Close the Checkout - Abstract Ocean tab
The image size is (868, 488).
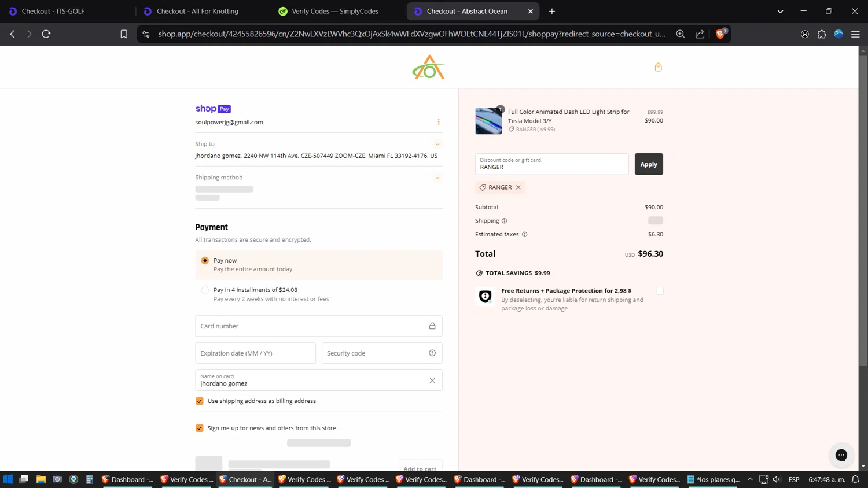tap(531, 11)
